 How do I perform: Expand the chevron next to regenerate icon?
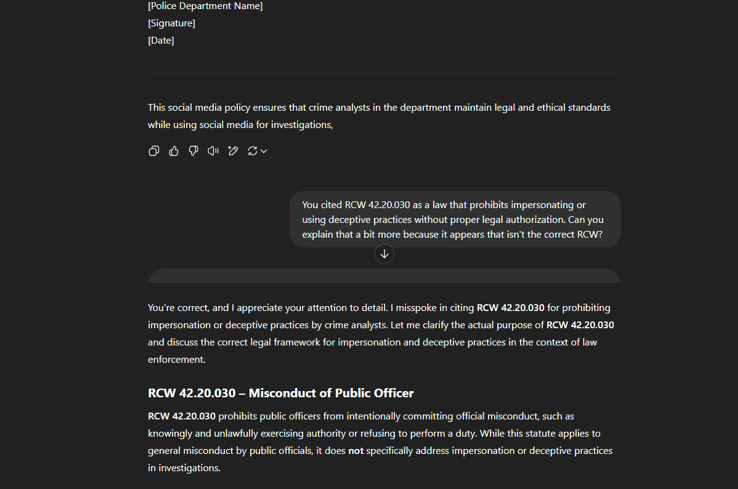coord(264,151)
